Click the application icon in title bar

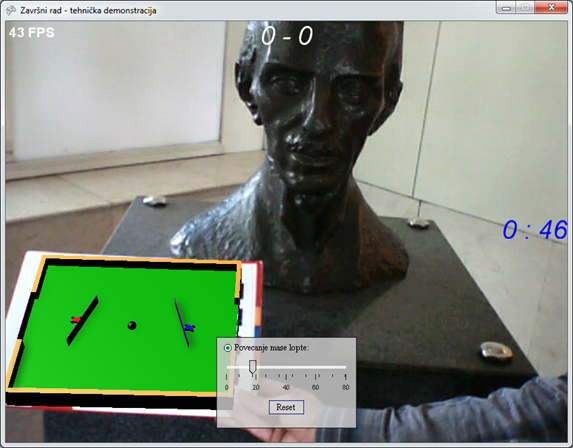(x=11, y=10)
